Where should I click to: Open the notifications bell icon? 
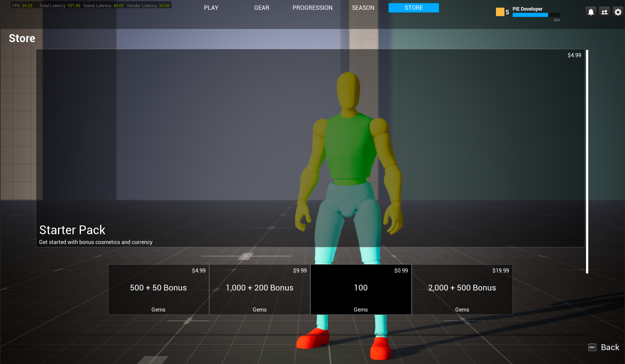coord(591,11)
